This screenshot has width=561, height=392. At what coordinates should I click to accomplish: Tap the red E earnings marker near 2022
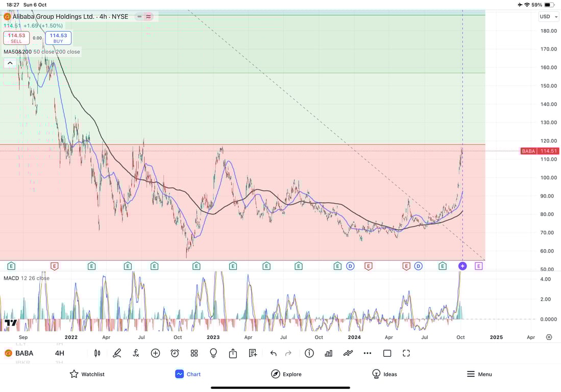[x=55, y=266]
